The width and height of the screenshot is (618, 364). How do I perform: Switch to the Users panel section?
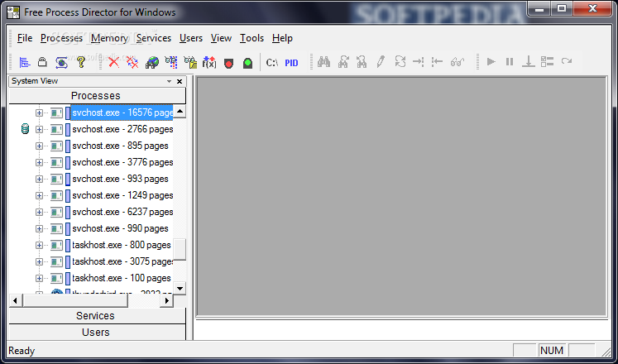point(97,332)
